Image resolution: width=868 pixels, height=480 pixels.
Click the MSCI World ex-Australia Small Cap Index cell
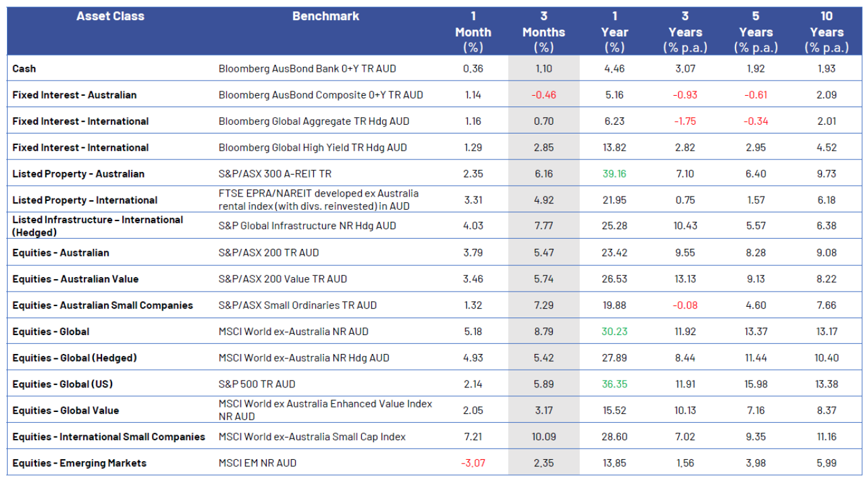coord(312,437)
